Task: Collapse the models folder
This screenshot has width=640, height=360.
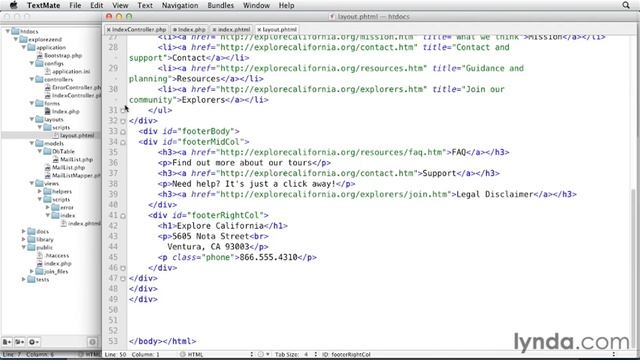Action: tap(32, 143)
